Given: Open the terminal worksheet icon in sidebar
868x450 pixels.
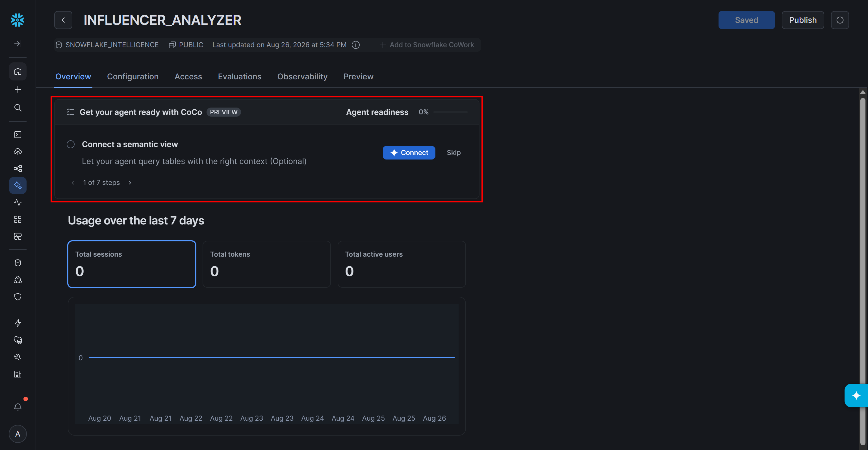Looking at the screenshot, I should [x=18, y=135].
